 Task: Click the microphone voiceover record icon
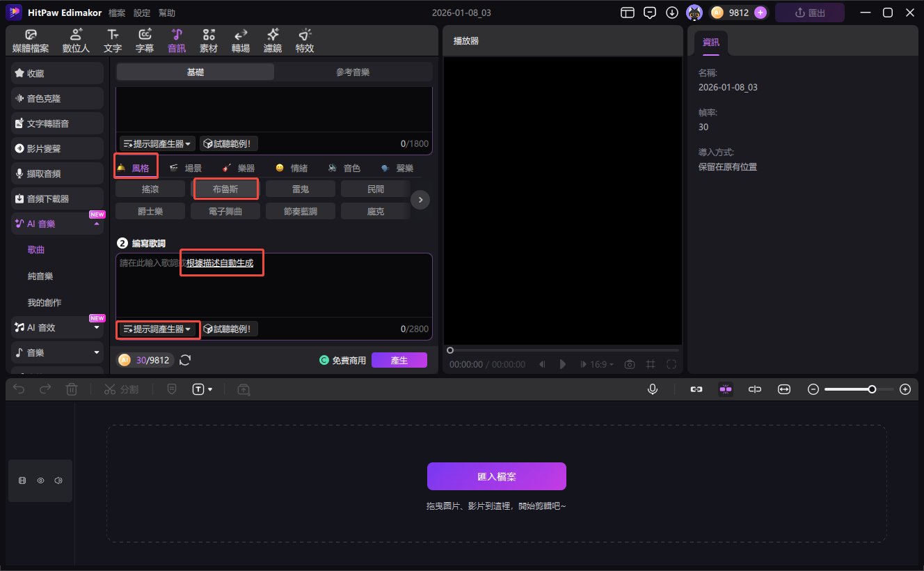click(x=653, y=389)
